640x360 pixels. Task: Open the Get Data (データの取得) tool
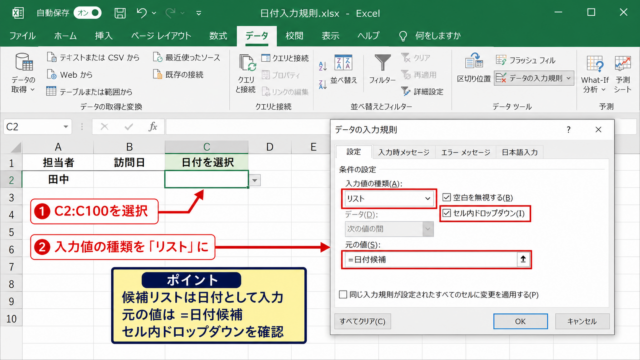pos(23,73)
